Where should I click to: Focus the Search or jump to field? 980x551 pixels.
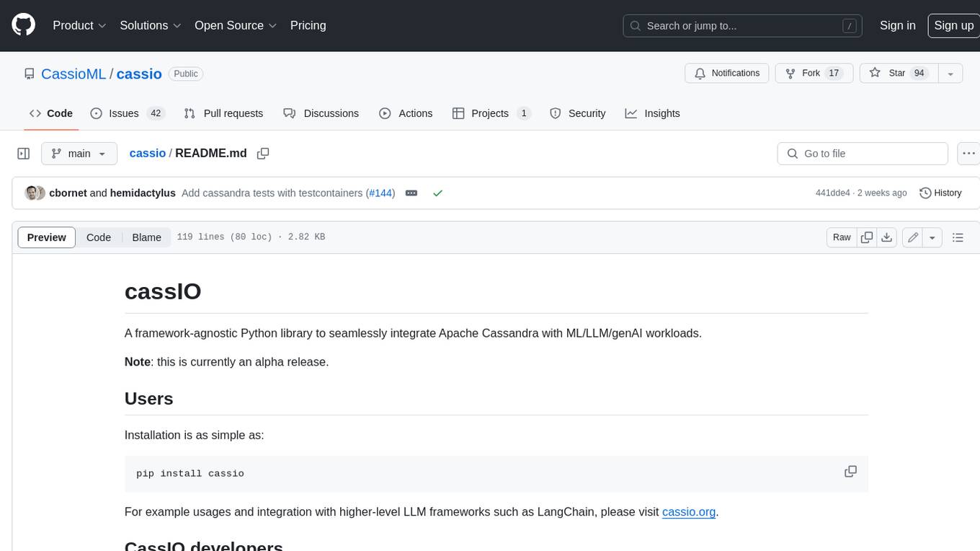[744, 25]
